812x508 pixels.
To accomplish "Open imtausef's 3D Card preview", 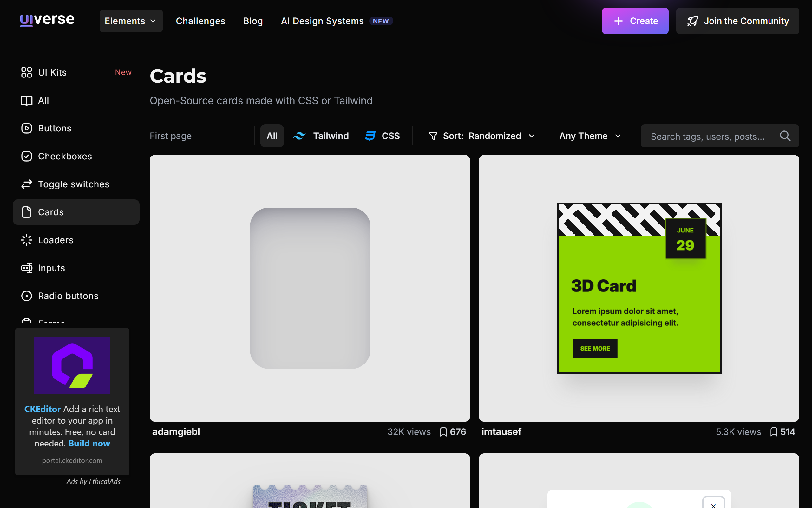I will pyautogui.click(x=639, y=288).
